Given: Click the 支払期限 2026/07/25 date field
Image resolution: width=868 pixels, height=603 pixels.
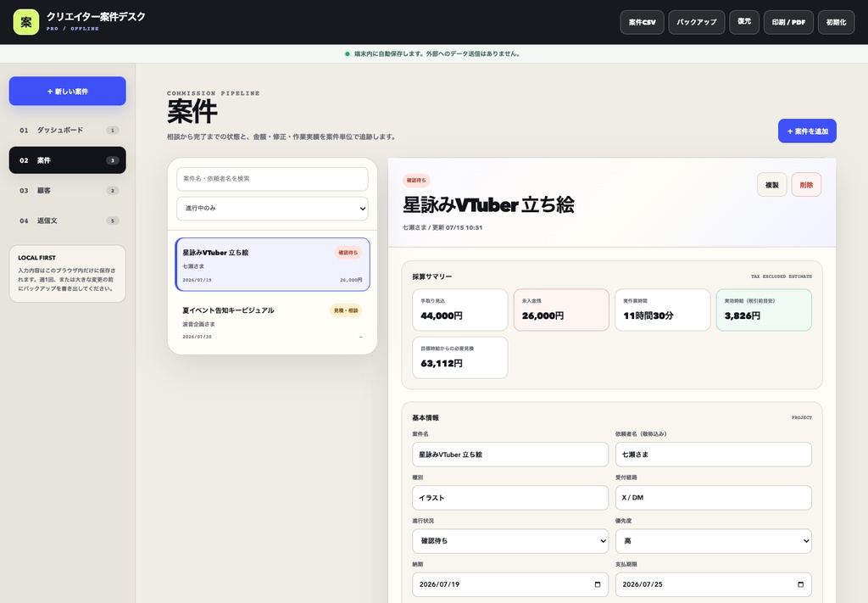Looking at the screenshot, I should [x=713, y=584].
